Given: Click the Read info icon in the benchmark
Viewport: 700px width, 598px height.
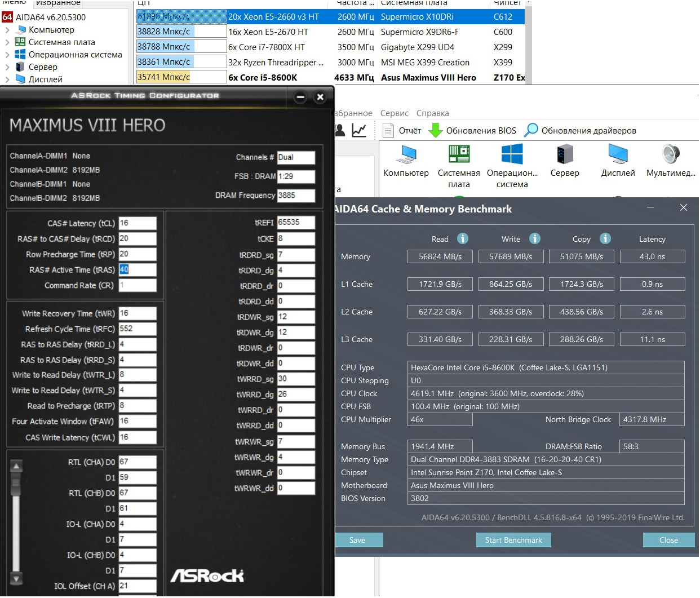Looking at the screenshot, I should [x=463, y=238].
